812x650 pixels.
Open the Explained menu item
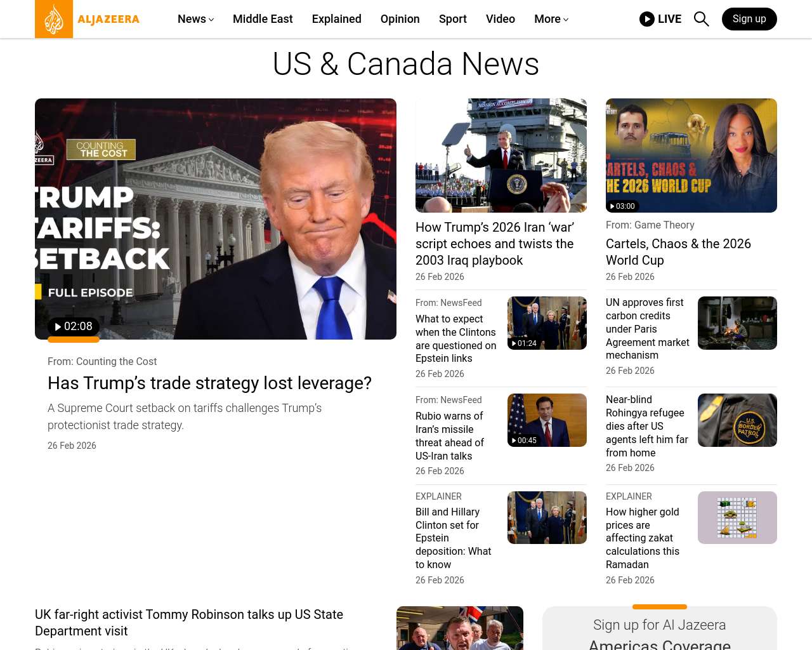point(336,19)
